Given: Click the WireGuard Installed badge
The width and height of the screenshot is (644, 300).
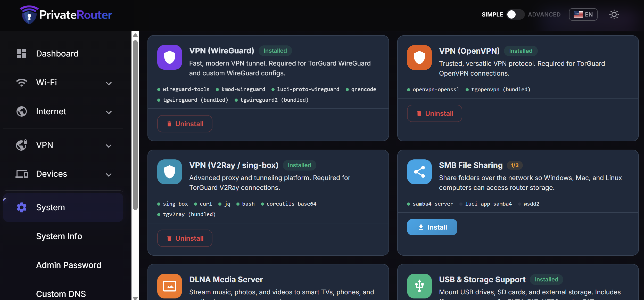Looking at the screenshot, I should [275, 51].
